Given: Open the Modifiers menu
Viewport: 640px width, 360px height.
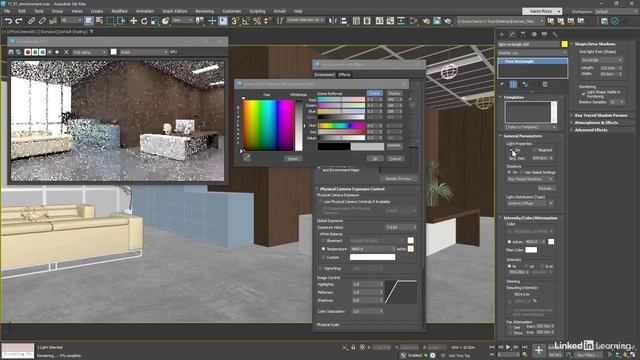Looking at the screenshot, I should coord(119,11).
